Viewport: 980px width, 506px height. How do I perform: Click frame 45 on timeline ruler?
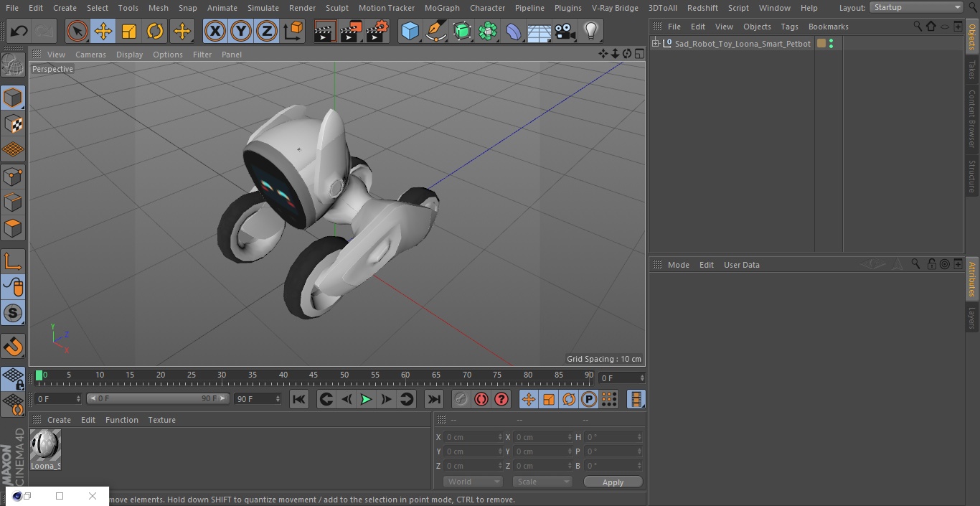(x=314, y=375)
